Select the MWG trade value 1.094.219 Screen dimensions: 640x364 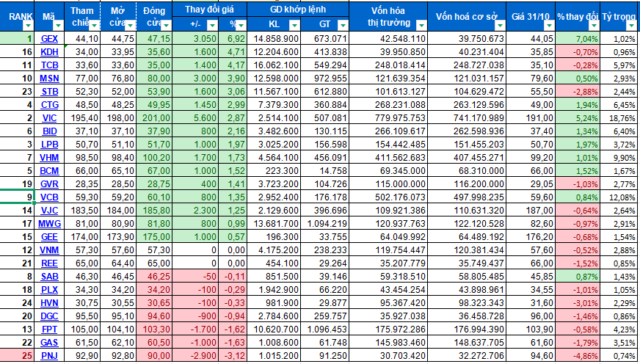pyautogui.click(x=324, y=224)
